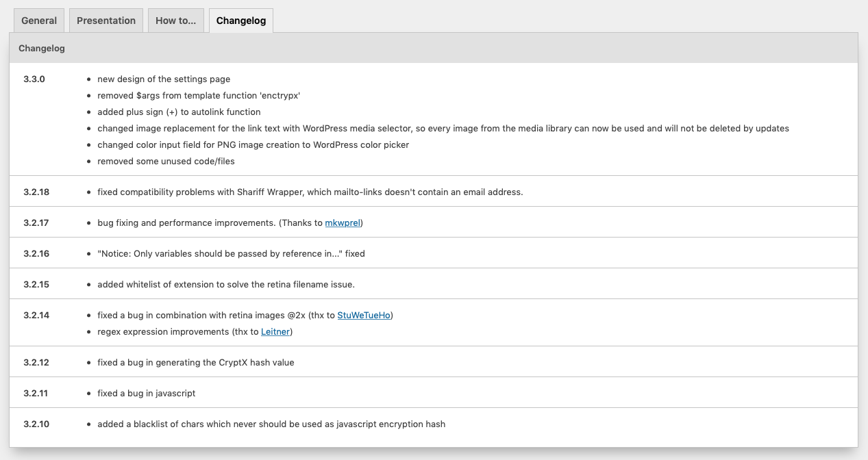The width and height of the screenshot is (868, 460).
Task: Select version label 3.3.0
Action: tap(34, 79)
